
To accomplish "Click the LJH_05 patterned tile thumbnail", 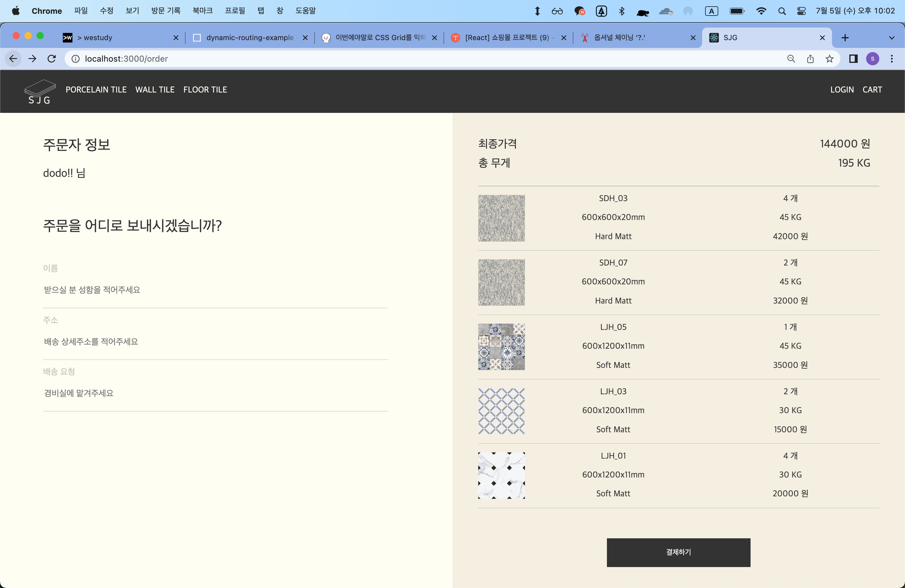I will pyautogui.click(x=501, y=347).
